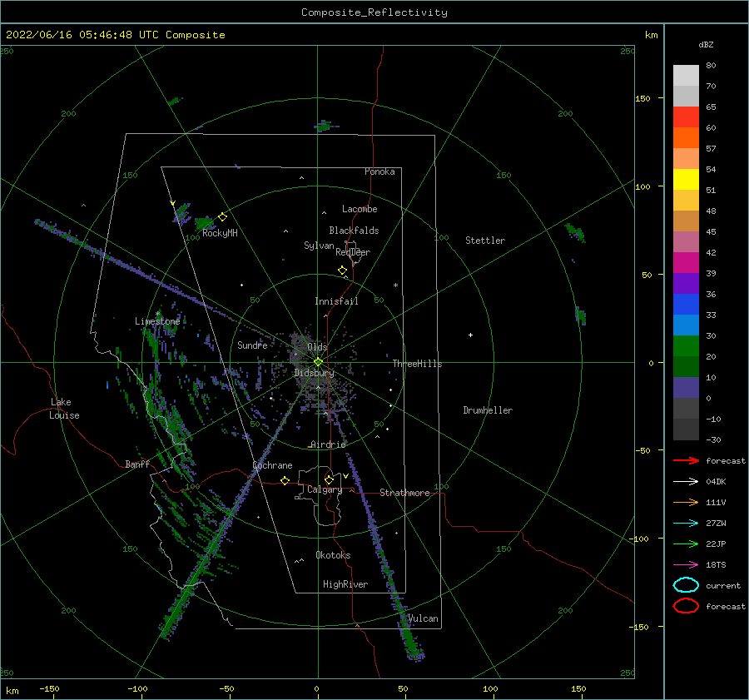
Task: Click the red forecast ellipse icon
Action: coord(686,606)
